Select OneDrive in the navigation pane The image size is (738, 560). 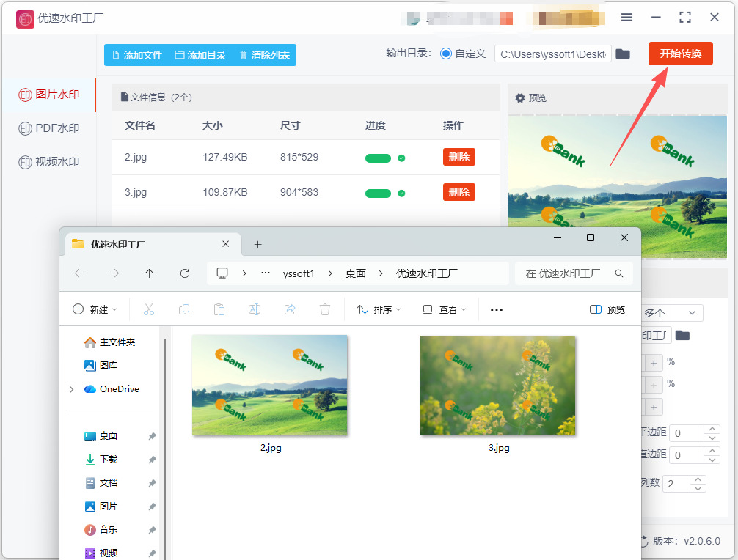(x=112, y=389)
